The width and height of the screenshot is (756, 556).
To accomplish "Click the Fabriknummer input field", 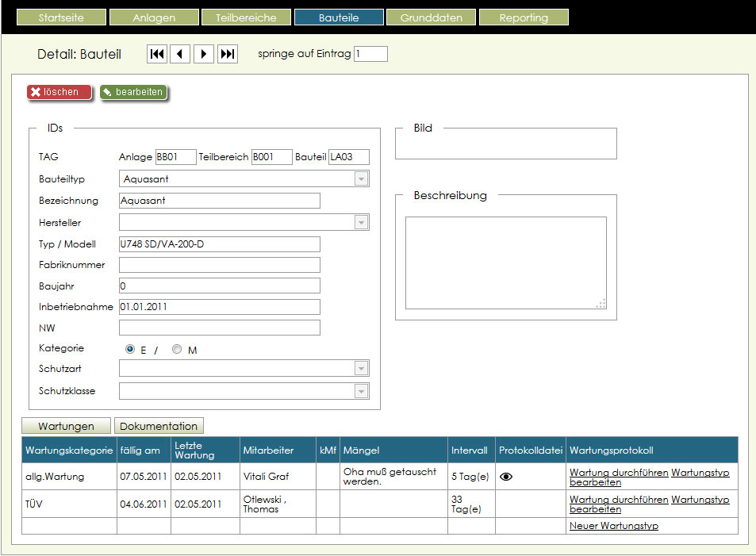I will pyautogui.click(x=219, y=265).
